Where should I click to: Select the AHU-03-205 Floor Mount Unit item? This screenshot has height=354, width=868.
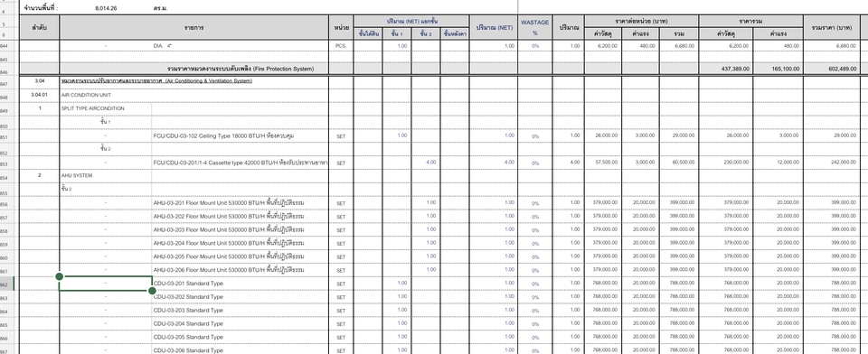coord(229,256)
